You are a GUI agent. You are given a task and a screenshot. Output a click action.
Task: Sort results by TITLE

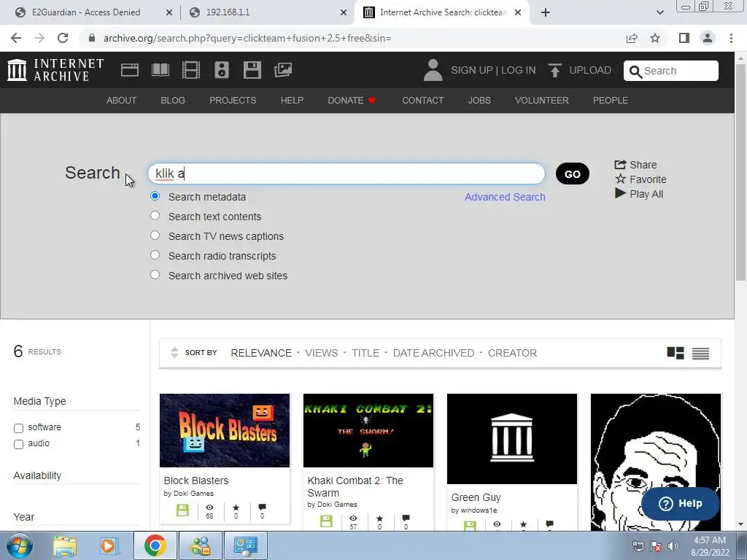point(365,353)
